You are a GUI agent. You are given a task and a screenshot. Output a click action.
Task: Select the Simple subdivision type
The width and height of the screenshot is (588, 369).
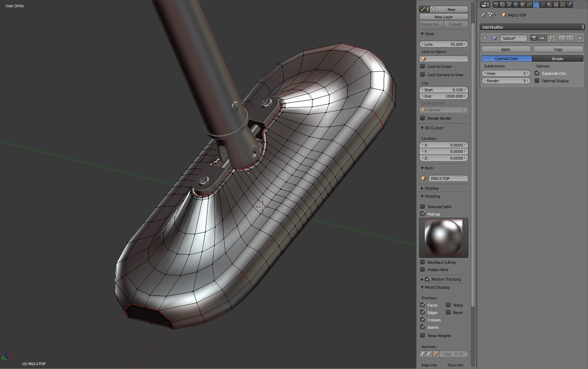(558, 59)
